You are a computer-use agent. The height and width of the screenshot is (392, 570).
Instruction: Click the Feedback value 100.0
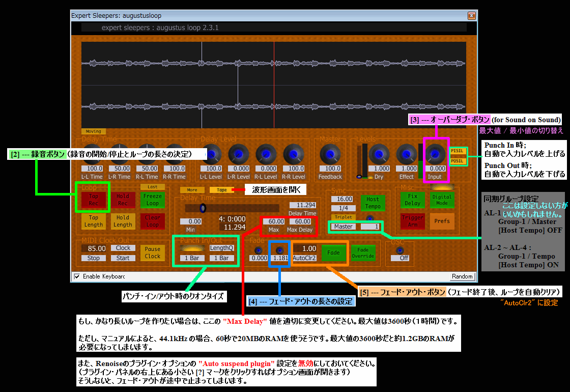(330, 169)
